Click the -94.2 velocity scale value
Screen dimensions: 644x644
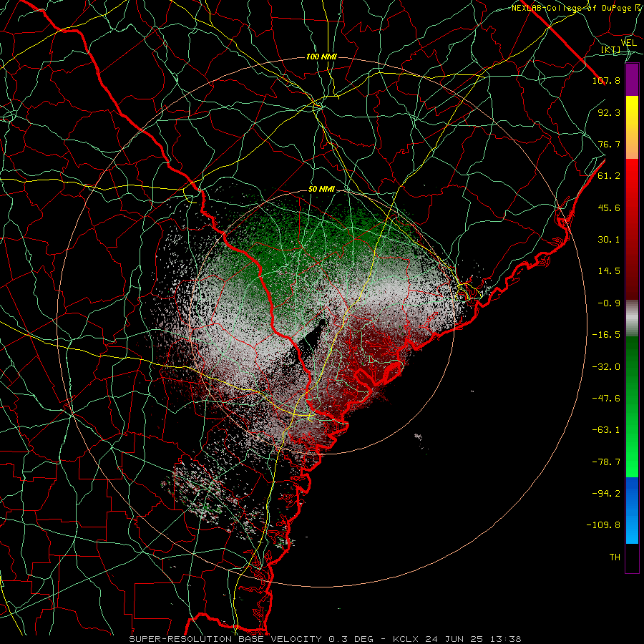[606, 494]
